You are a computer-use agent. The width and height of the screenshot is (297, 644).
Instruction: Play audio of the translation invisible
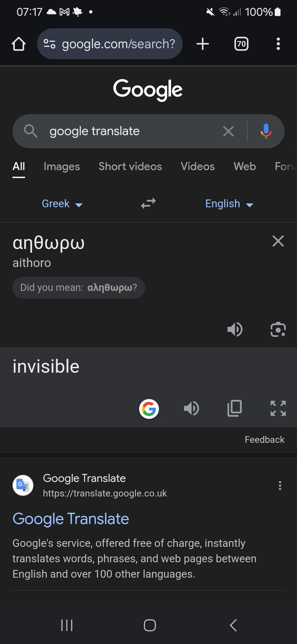(191, 408)
